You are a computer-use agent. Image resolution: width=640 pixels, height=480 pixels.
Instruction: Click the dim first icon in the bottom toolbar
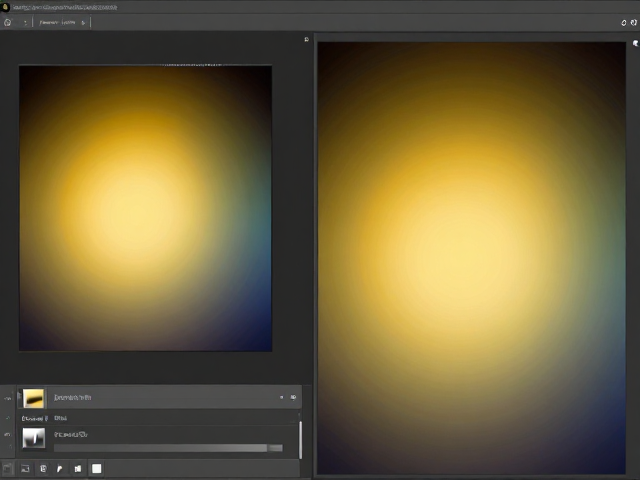pos(8,469)
